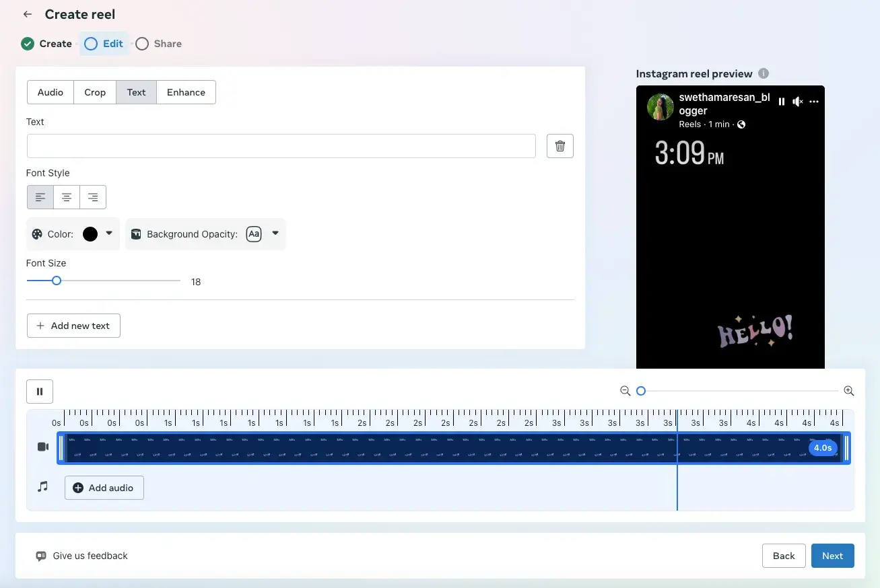Screen dimensions: 880x588
Task: Pause the reel preview playback
Action: (782, 102)
